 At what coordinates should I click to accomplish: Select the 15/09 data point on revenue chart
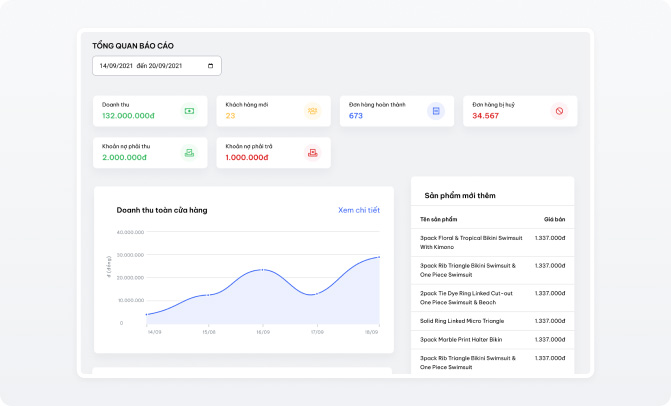207,295
